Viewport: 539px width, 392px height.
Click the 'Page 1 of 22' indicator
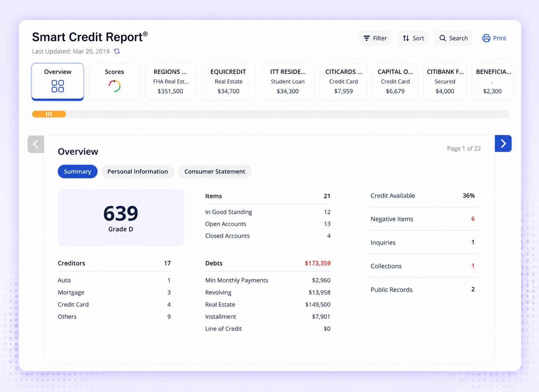pos(464,148)
